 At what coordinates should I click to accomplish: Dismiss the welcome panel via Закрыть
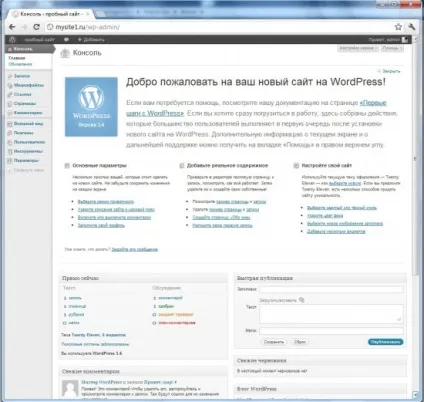coord(389,71)
